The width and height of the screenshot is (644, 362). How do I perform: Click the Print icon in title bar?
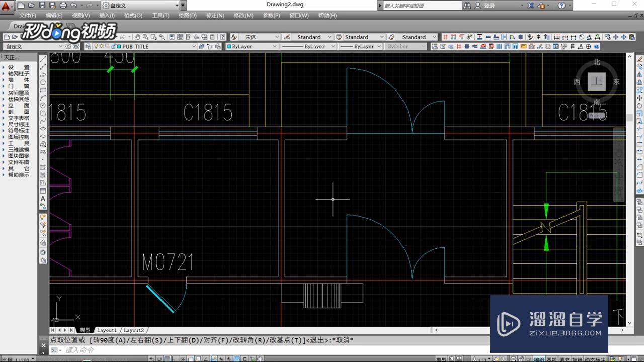[63, 5]
